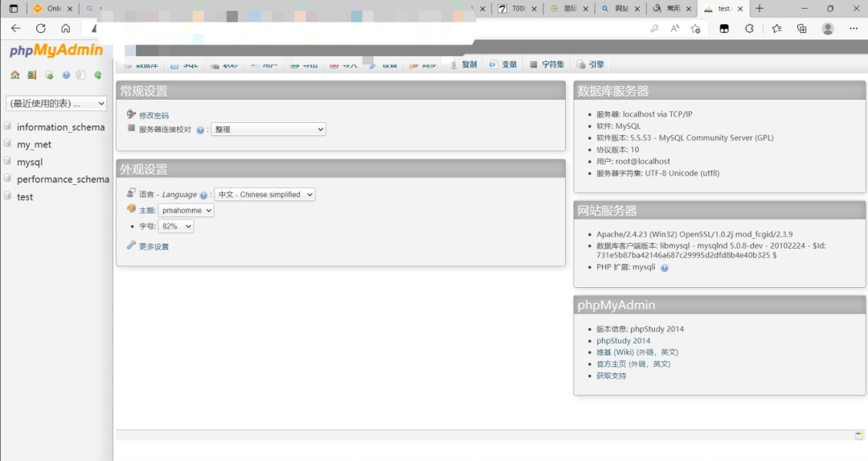Click the help icon beside 服务器连接校对
This screenshot has width=868, height=461.
pyautogui.click(x=200, y=130)
